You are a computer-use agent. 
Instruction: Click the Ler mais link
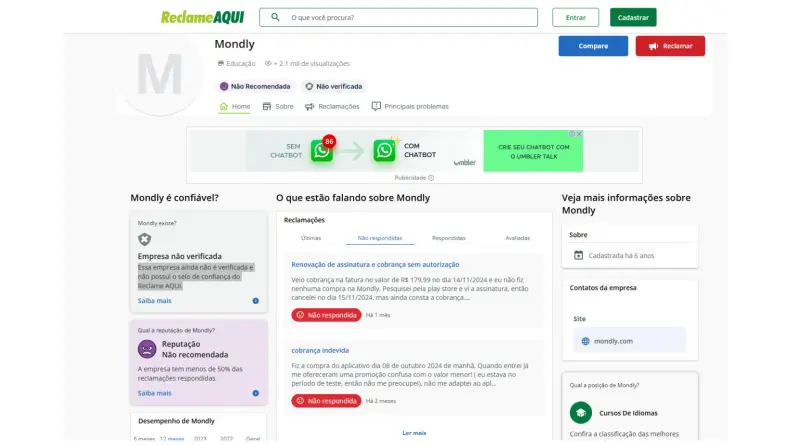pos(414,433)
